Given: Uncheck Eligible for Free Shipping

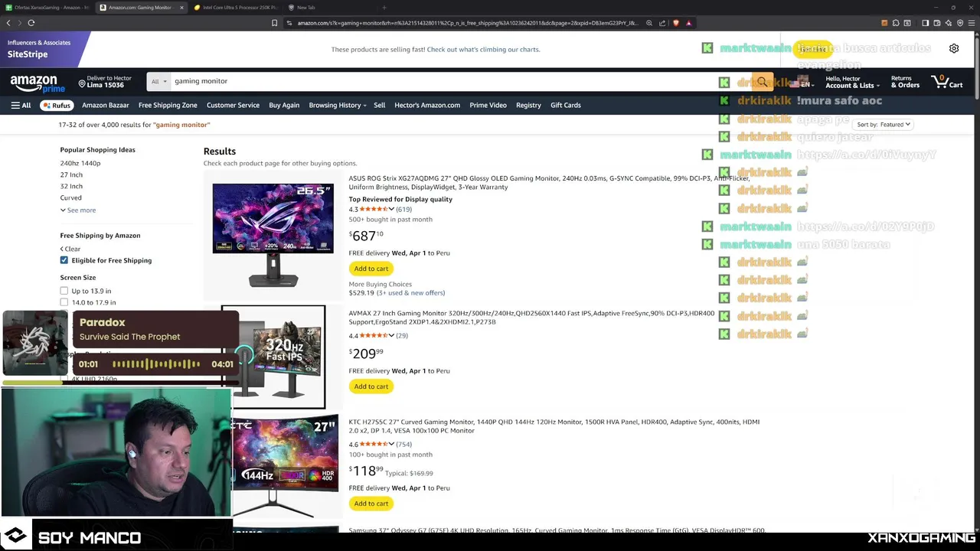Looking at the screenshot, I should click(64, 260).
